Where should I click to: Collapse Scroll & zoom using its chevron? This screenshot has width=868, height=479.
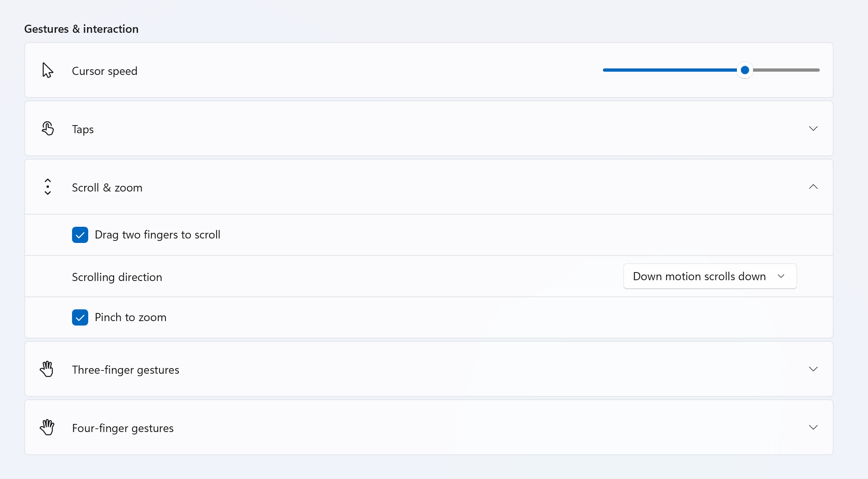[813, 187]
